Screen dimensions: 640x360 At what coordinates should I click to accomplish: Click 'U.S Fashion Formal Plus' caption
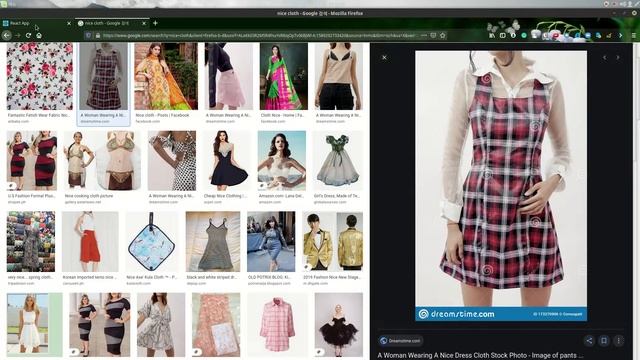coord(32,196)
